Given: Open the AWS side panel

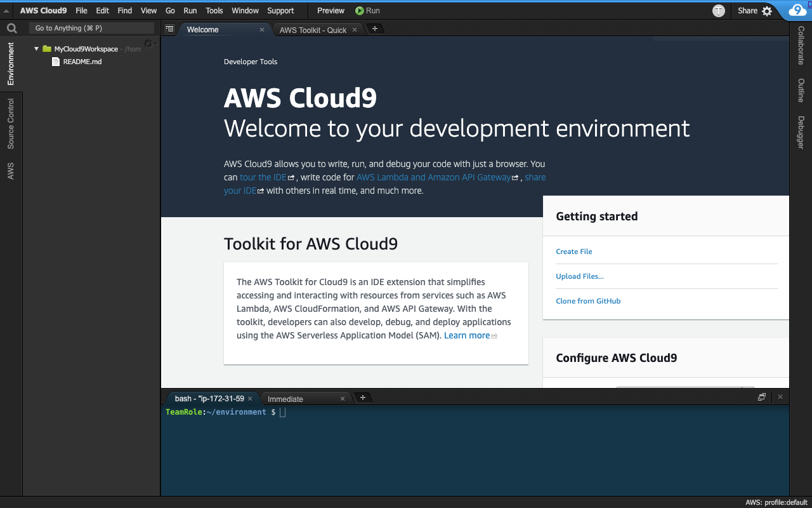Looking at the screenshot, I should tap(11, 171).
